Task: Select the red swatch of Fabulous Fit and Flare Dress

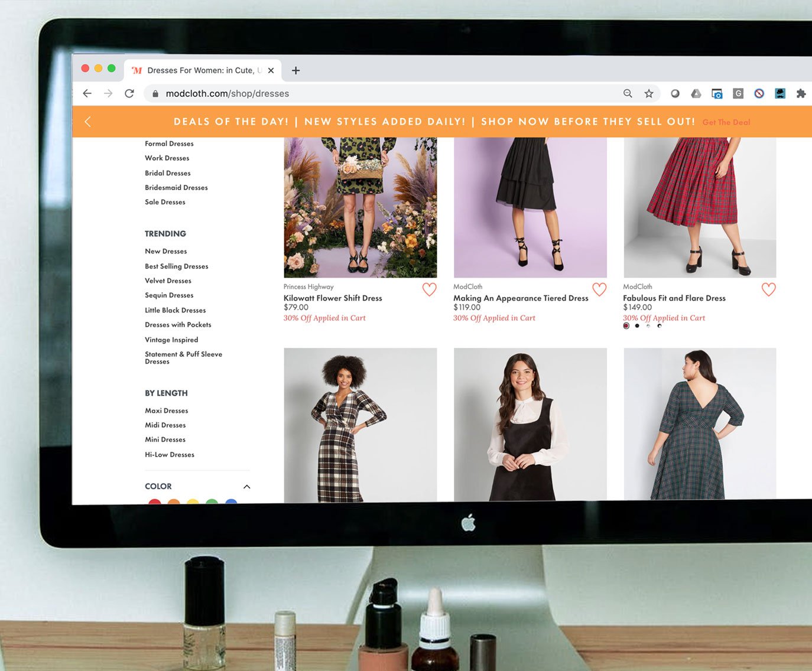Action: point(626,326)
